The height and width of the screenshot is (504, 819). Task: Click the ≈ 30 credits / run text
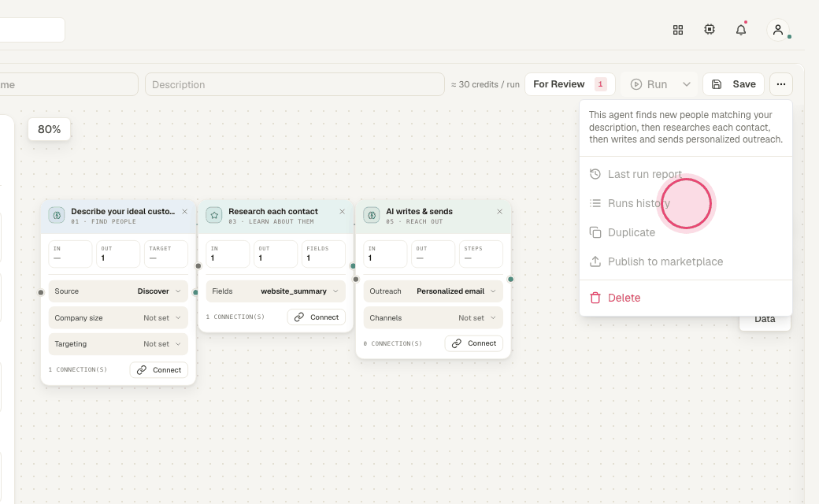[485, 84]
